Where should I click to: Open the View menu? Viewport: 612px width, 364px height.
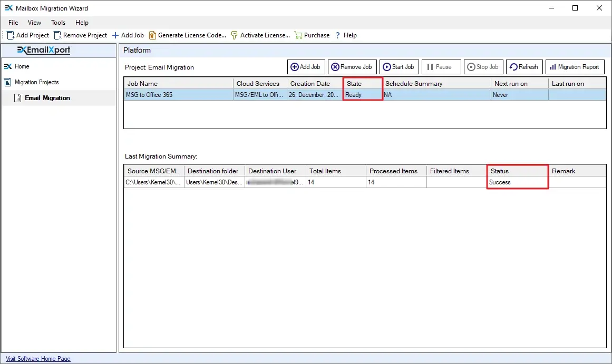tap(34, 23)
